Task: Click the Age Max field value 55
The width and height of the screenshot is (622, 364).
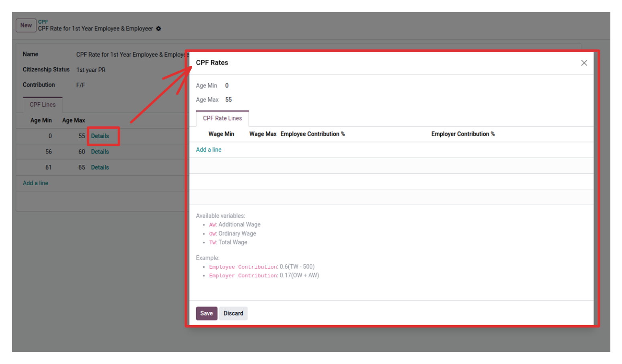Action: pos(228,99)
